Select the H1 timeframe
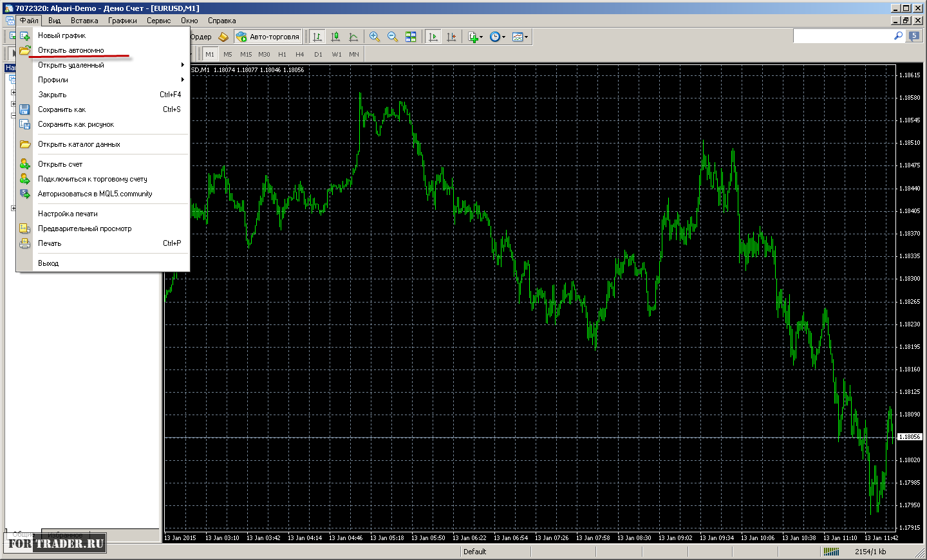This screenshot has height=560, width=927. tap(282, 55)
